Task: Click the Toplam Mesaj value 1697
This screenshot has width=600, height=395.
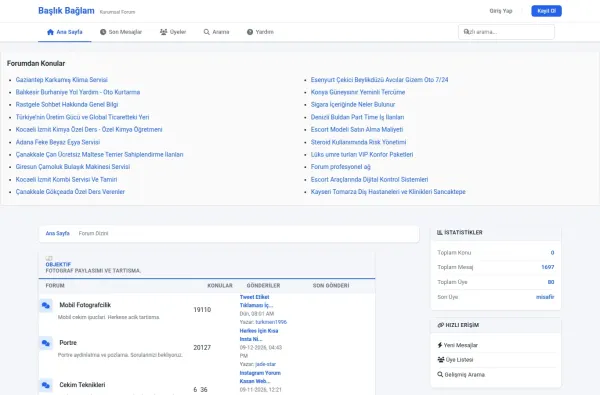Action: pos(548,267)
